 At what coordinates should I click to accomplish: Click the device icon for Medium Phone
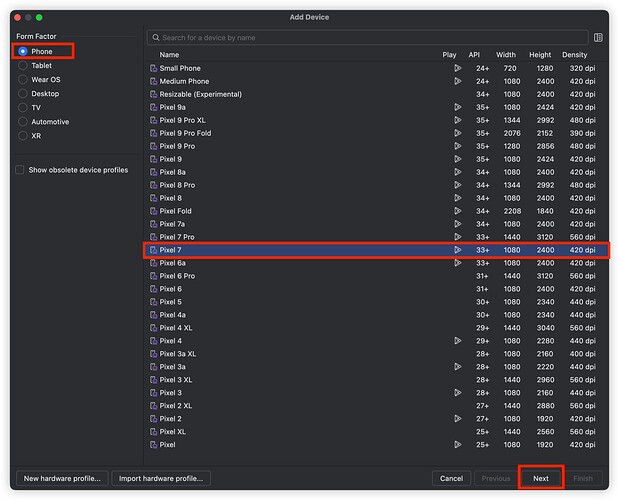coord(153,82)
